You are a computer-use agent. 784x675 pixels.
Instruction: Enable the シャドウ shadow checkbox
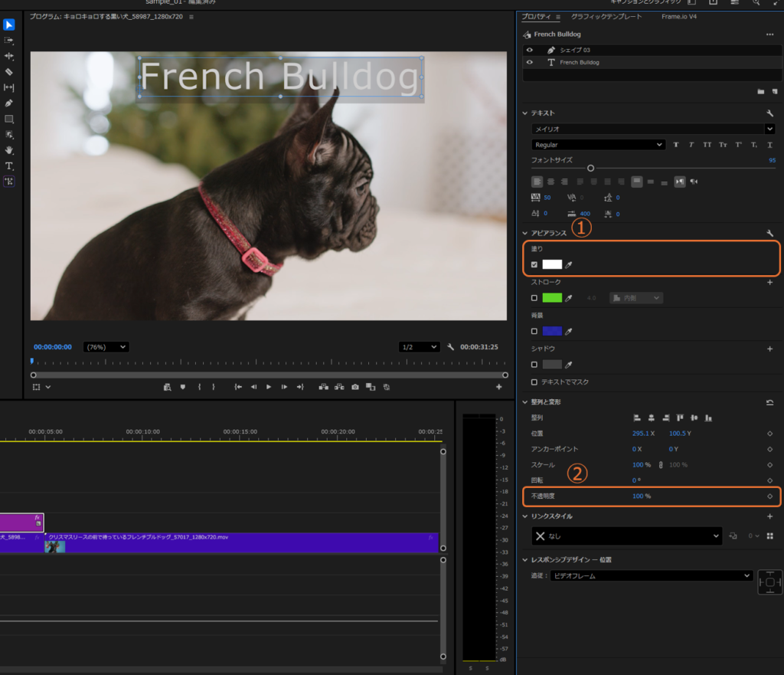[x=534, y=365]
